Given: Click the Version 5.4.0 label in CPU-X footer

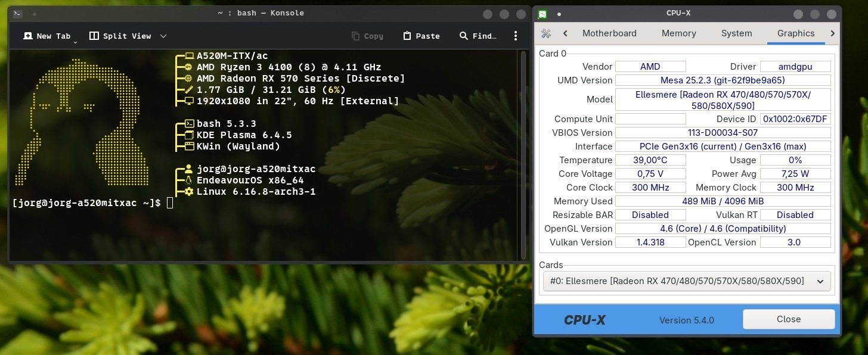Looking at the screenshot, I should coord(686,320).
